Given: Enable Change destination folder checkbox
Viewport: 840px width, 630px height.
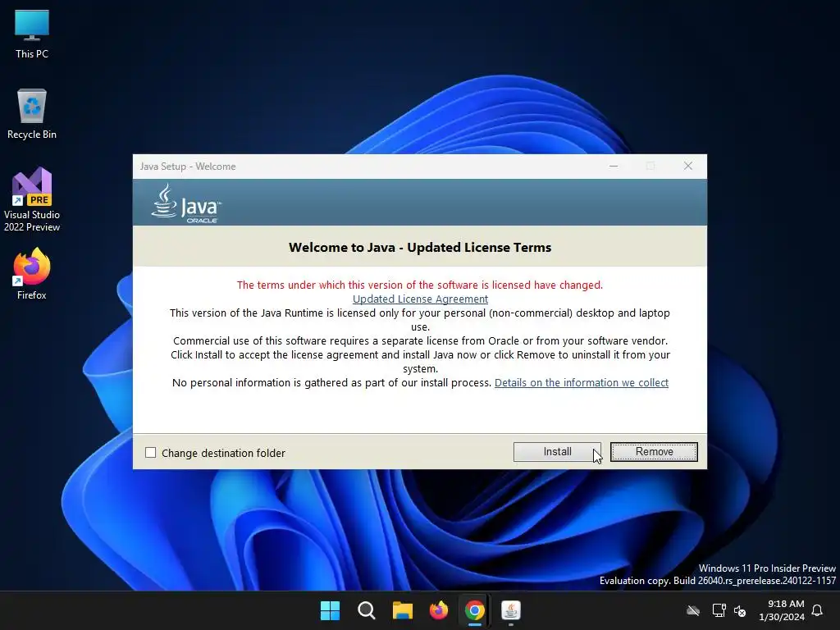Looking at the screenshot, I should [x=151, y=453].
